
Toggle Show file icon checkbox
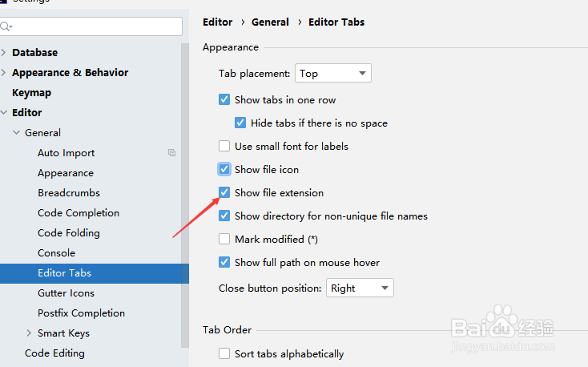coord(224,170)
